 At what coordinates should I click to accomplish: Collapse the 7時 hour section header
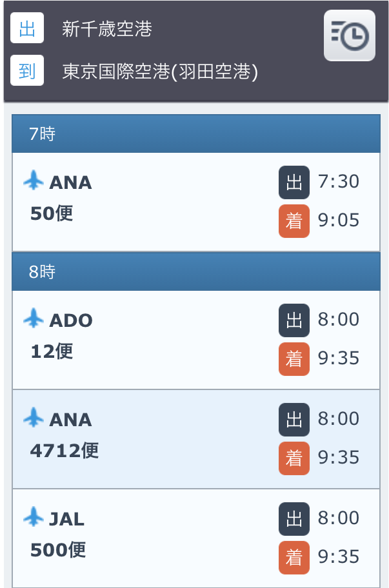click(196, 134)
